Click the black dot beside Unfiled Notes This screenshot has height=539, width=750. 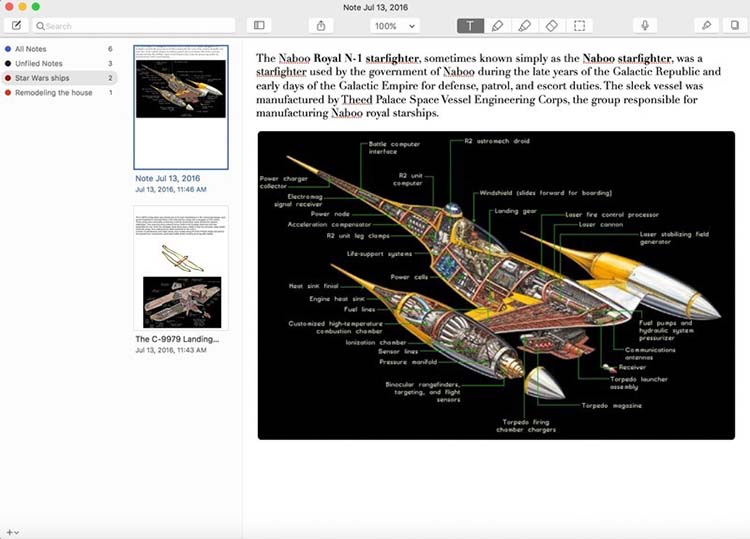[8, 64]
